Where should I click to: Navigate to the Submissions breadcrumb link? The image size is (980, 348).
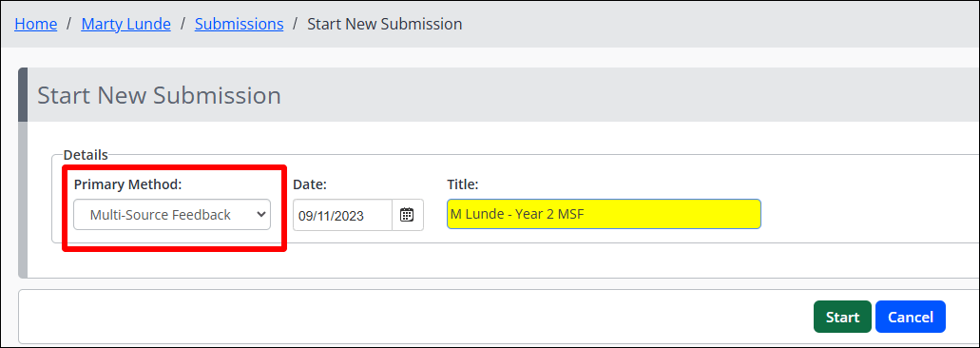(239, 25)
